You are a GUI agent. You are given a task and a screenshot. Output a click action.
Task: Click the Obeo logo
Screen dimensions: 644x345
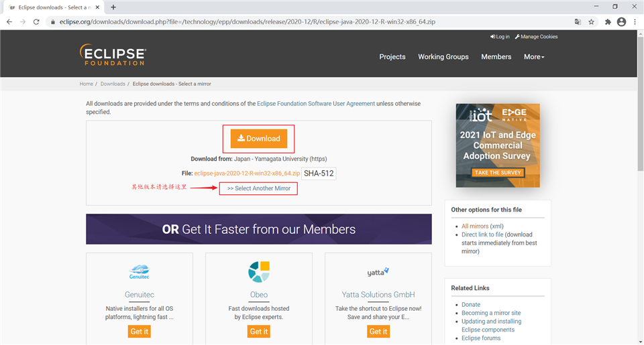click(259, 271)
